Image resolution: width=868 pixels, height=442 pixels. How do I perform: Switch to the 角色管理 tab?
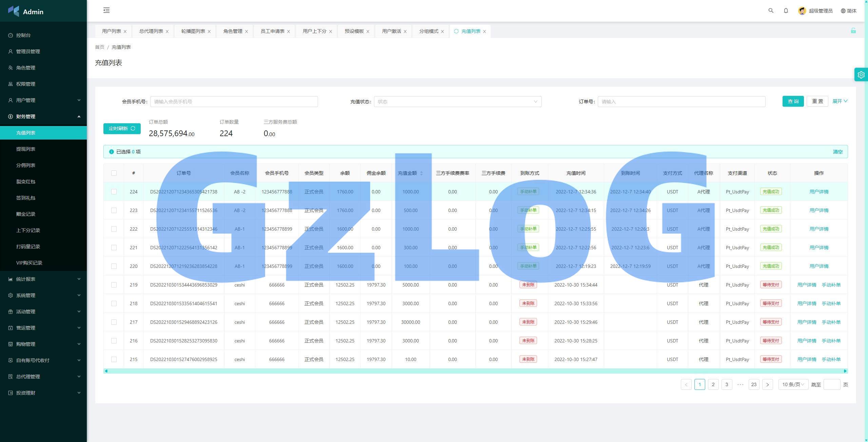233,31
